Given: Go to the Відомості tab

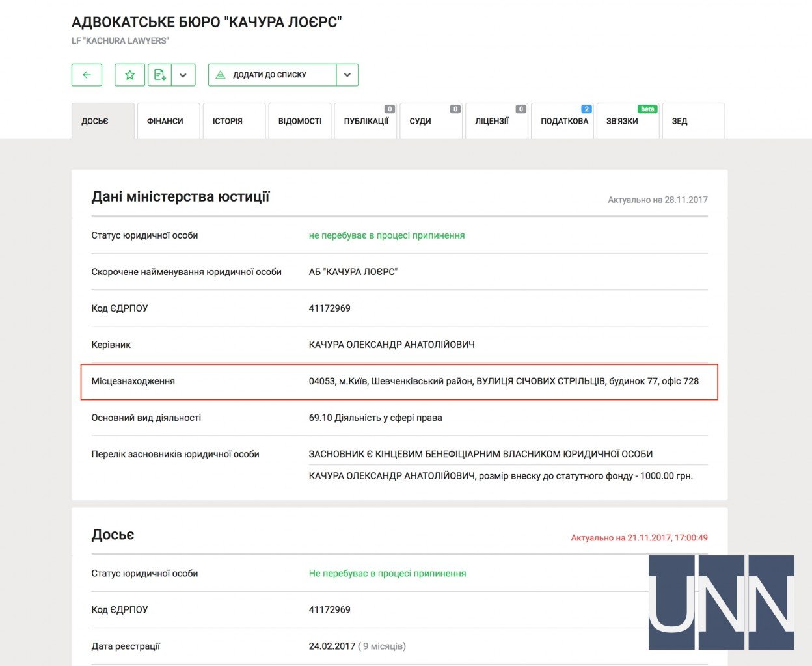Looking at the screenshot, I should click(300, 121).
